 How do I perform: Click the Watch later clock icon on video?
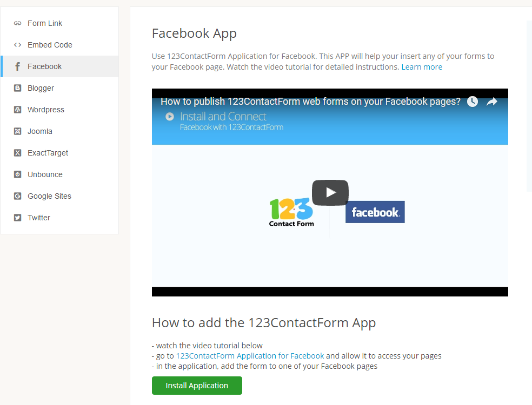pyautogui.click(x=473, y=102)
